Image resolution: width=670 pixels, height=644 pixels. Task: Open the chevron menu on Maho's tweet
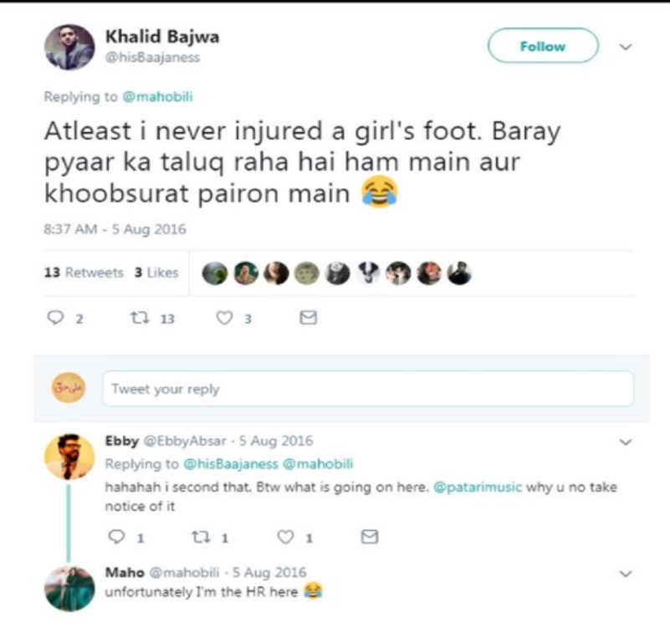[626, 574]
